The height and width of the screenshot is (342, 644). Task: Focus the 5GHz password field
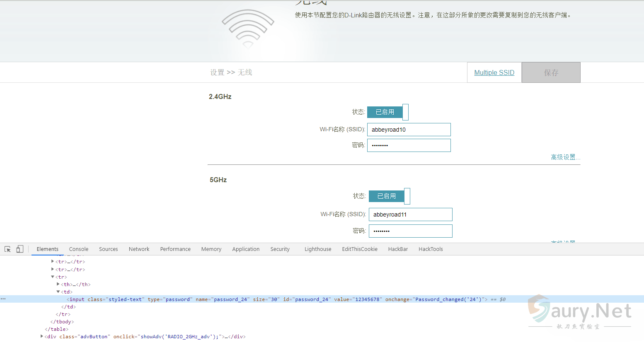pyautogui.click(x=410, y=231)
